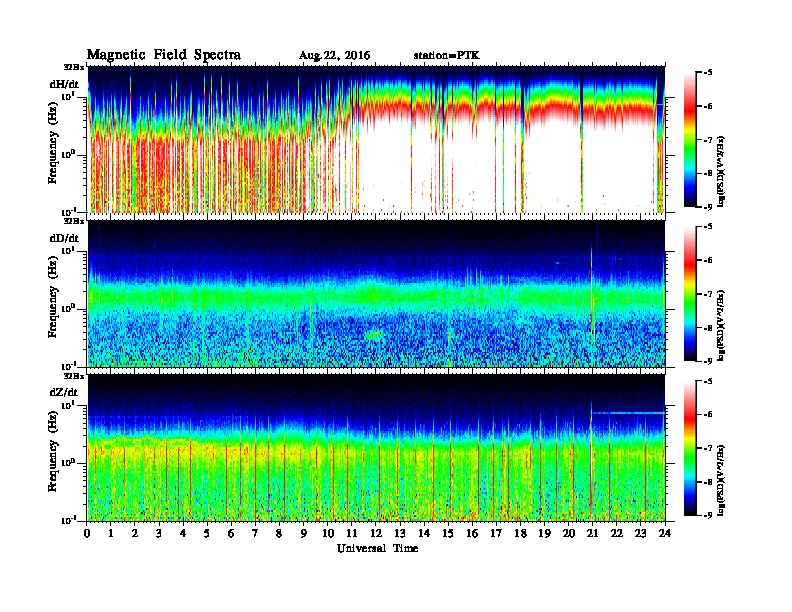Screen dimensions: 792x612
Task: Click the hour 0 tick label
Action: click(x=87, y=534)
